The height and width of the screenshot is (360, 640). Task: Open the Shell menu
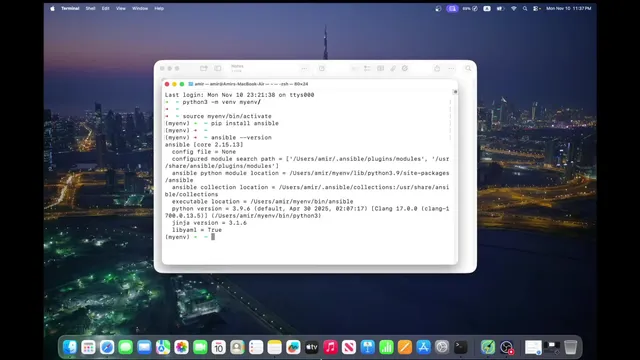point(90,8)
